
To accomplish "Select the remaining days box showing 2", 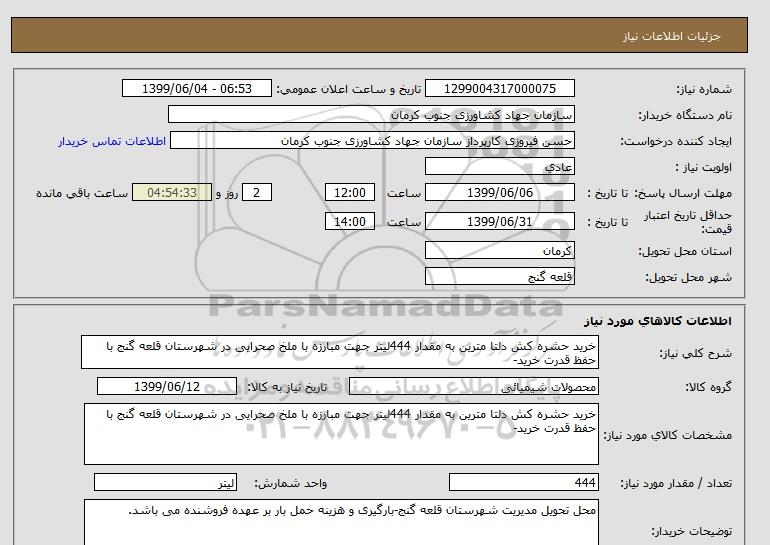I will pos(257,193).
